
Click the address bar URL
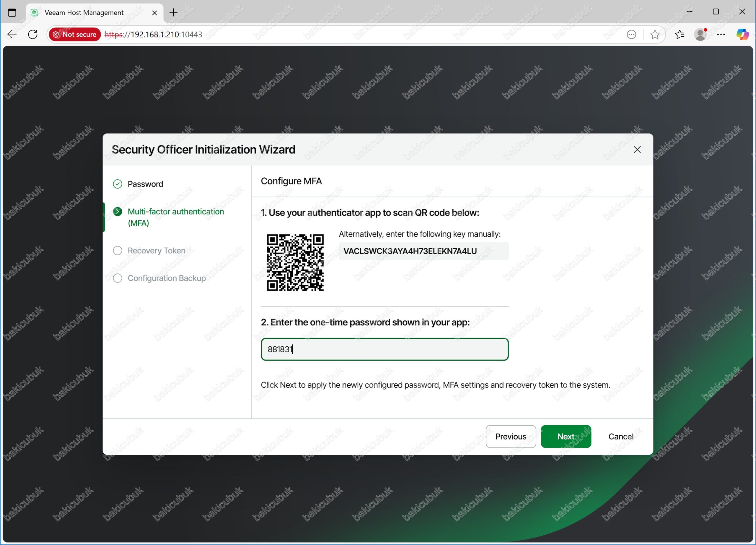pos(153,34)
